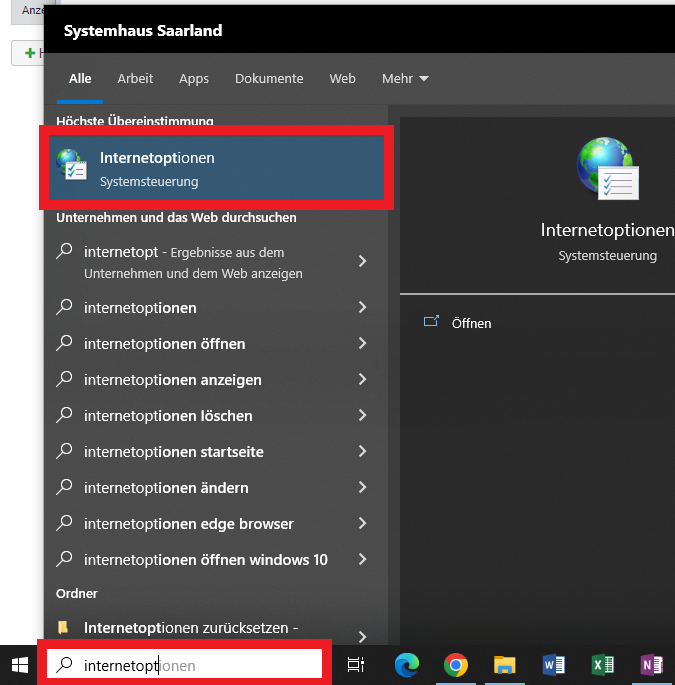The image size is (675, 685).
Task: Click the magnifier icon in the search box
Action: 65,665
